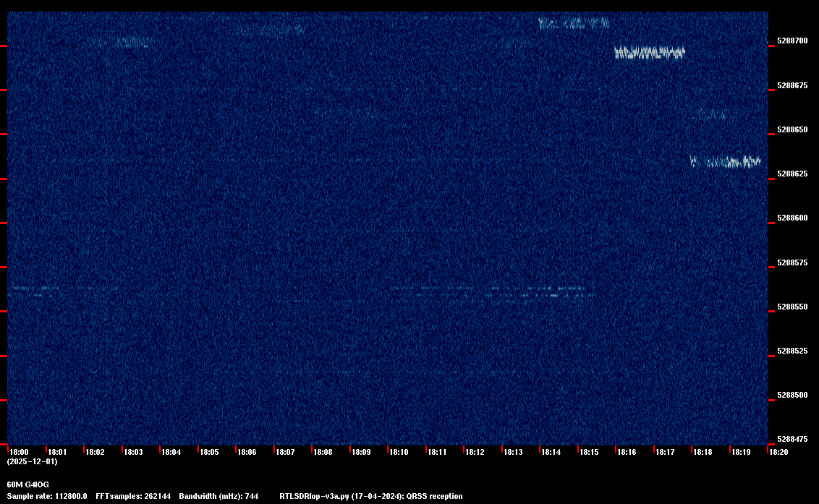Click the 18:20 time label
Image resolution: width=819 pixels, height=504 pixels.
[x=778, y=452]
